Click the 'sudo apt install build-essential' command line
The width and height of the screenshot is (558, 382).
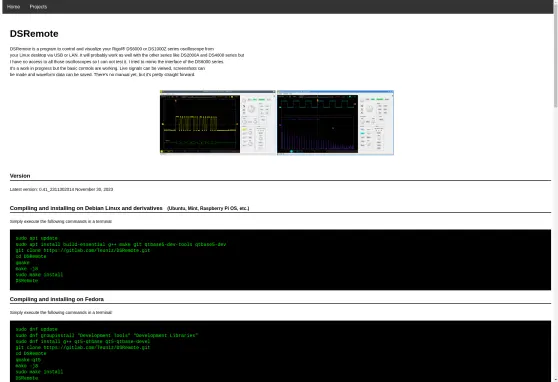tap(121, 244)
